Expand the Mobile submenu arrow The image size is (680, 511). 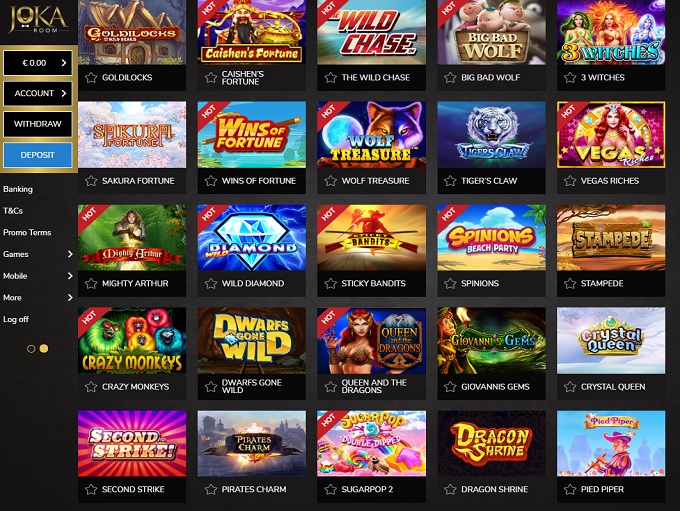pyautogui.click(x=70, y=276)
